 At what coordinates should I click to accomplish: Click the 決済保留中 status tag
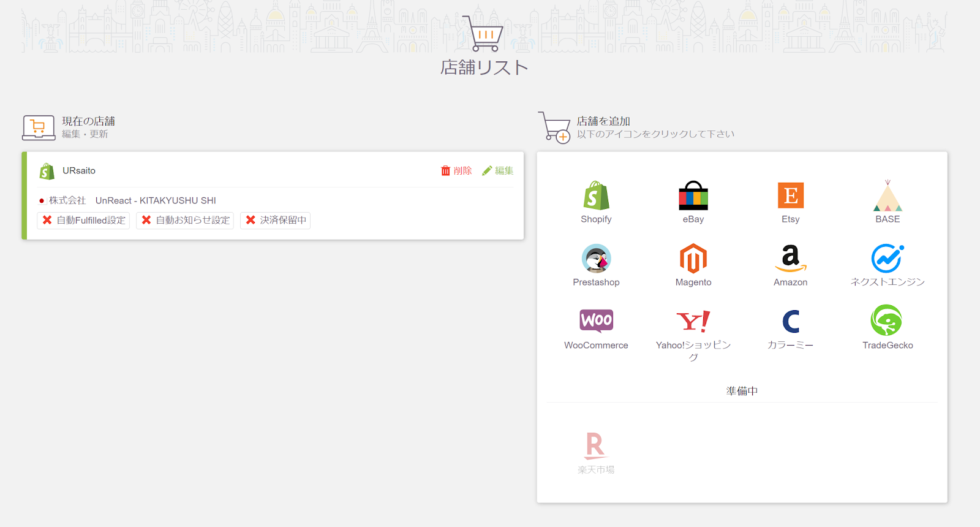(276, 220)
